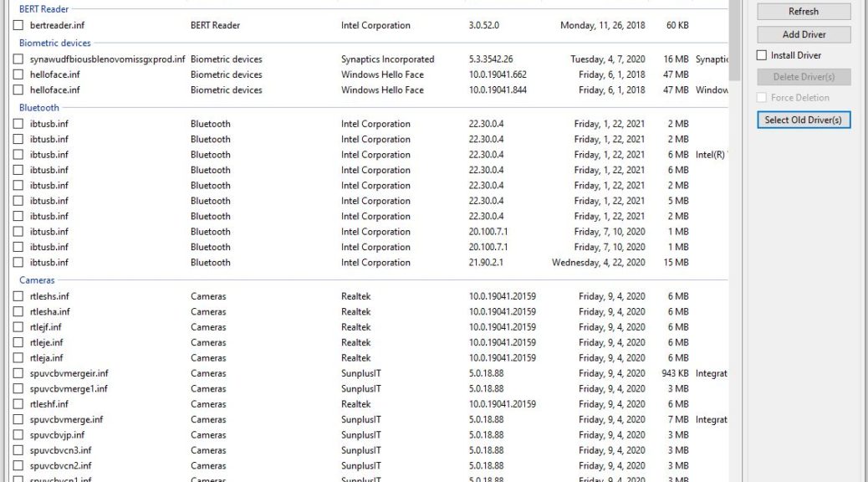Screen dimensions: 868x482
Task: Select the rtleshs.inf checkbox
Action: (18, 296)
